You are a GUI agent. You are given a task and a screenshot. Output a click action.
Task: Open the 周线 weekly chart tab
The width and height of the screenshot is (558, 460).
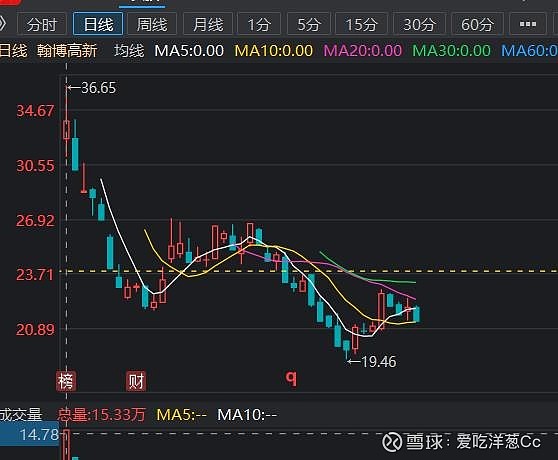[152, 24]
